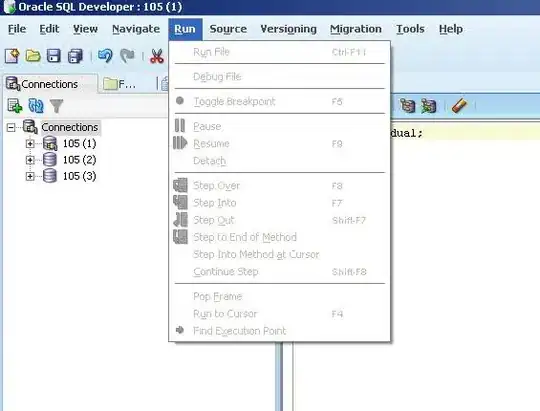This screenshot has width=540, height=411.
Task: Choose Detach in Run menu
Action: (279, 161)
